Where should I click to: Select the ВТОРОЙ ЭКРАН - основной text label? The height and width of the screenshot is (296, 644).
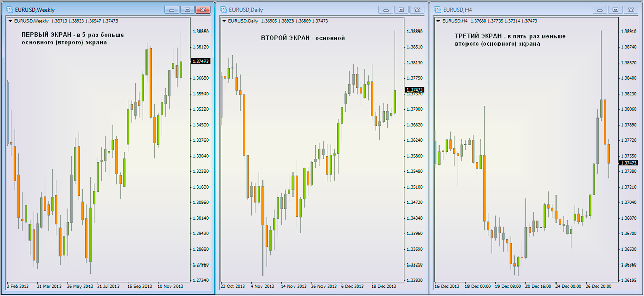303,38
